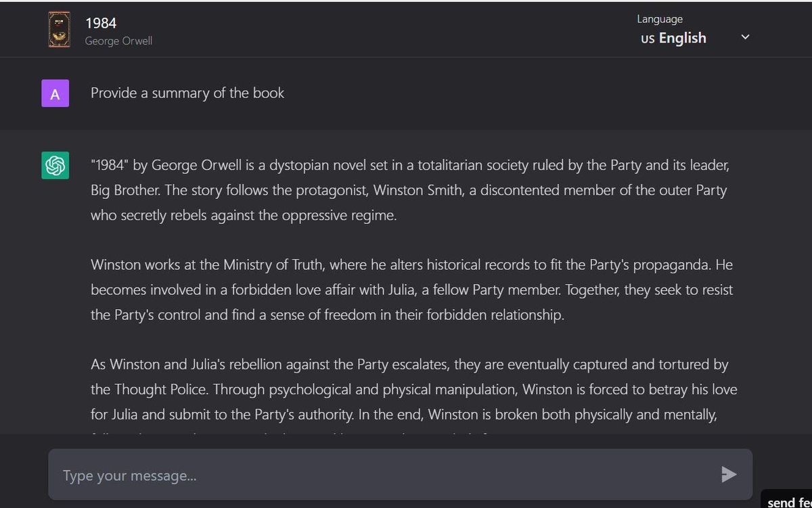Click the book thumbnail beside the title
The height and width of the screenshot is (508, 812).
pyautogui.click(x=59, y=29)
